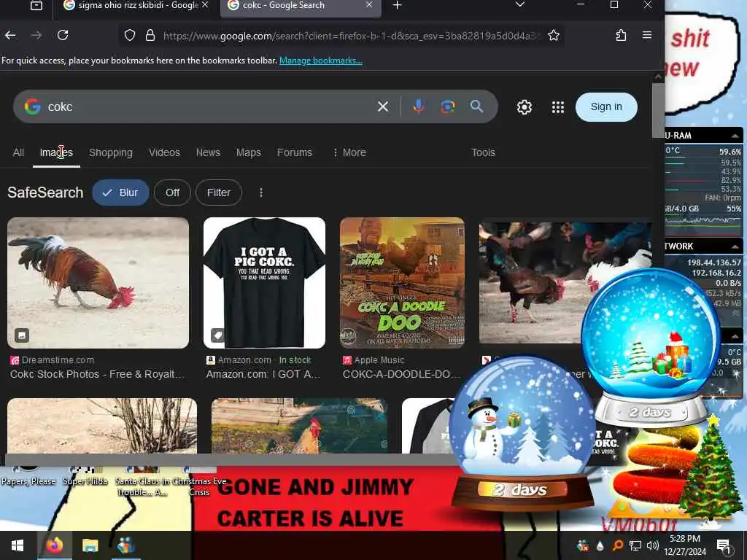
Task: Open Amazon.com I GOT A result link
Action: click(x=263, y=374)
